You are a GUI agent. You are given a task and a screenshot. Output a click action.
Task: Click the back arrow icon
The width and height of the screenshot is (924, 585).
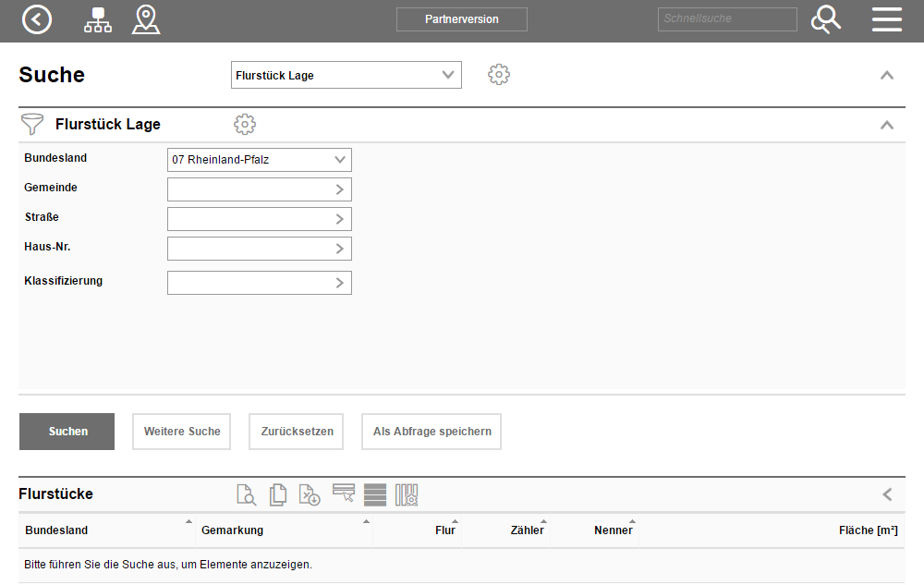pyautogui.click(x=37, y=19)
